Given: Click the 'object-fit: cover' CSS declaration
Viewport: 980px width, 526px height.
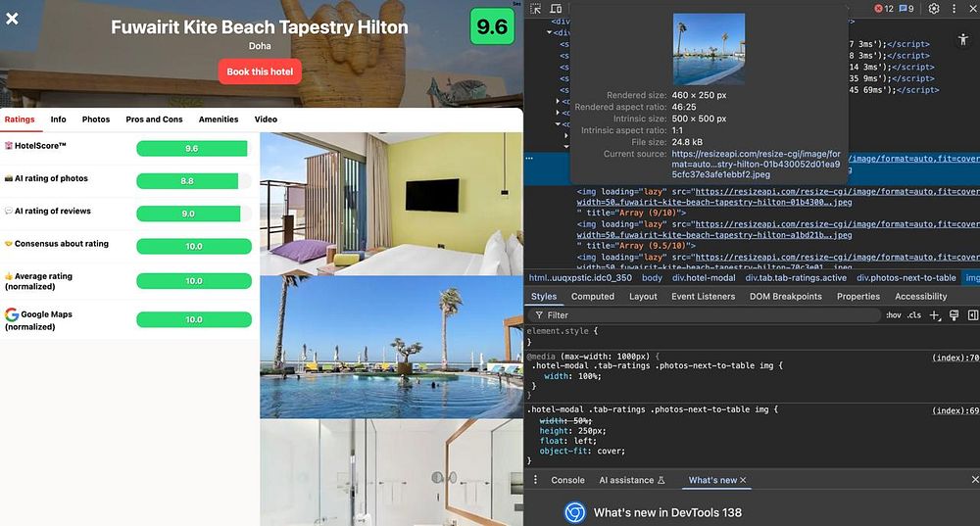Looking at the screenshot, I should coord(582,451).
